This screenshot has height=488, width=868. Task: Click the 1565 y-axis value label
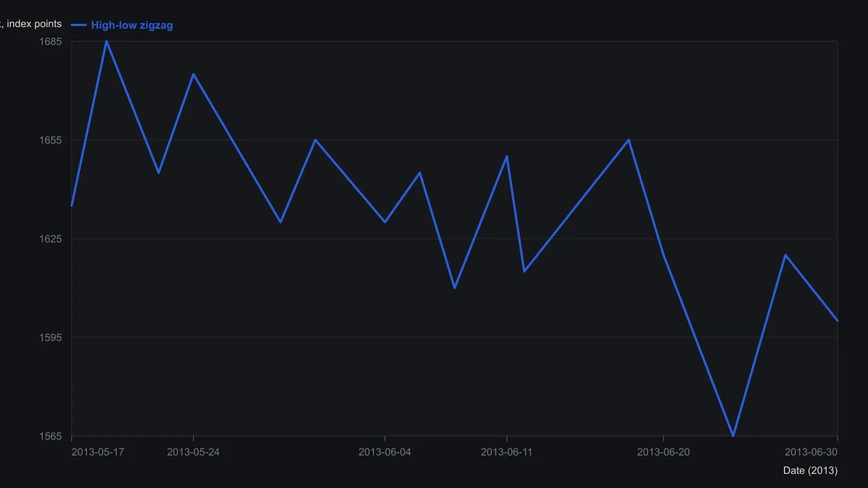(50, 436)
